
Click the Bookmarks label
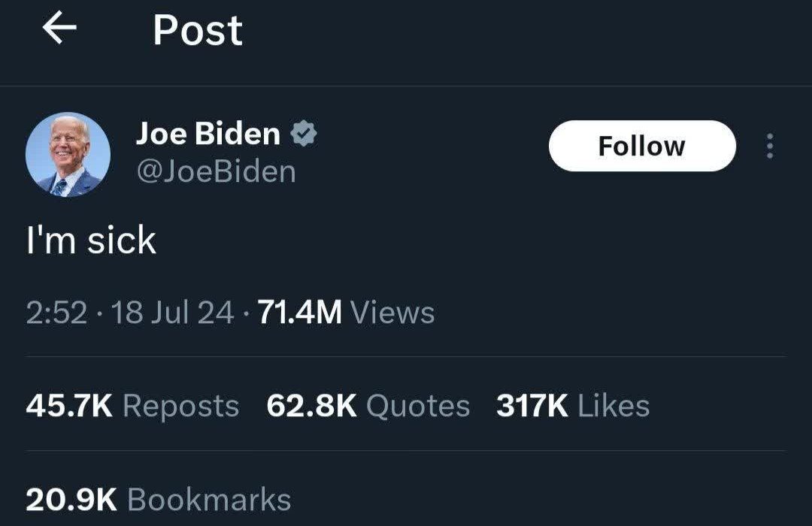pos(209,500)
